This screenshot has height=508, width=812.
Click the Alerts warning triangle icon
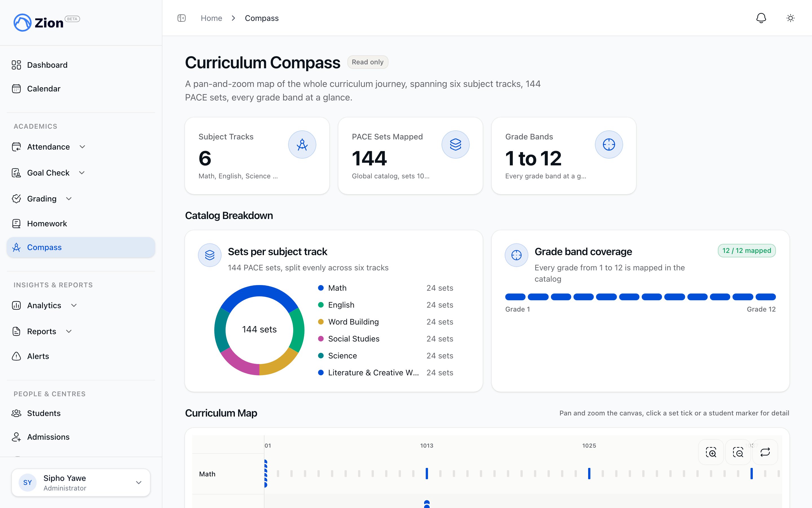coord(16,356)
